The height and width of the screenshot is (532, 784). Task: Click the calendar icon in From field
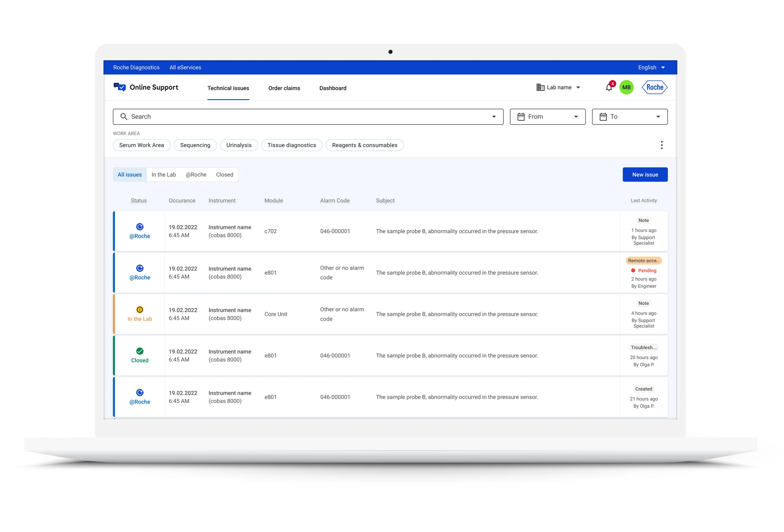pos(521,117)
